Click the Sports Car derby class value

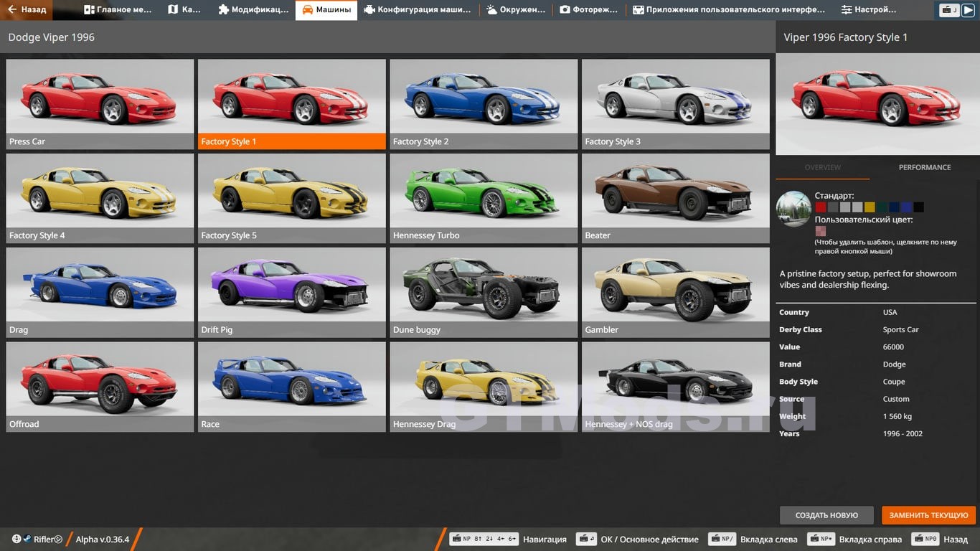tap(900, 329)
